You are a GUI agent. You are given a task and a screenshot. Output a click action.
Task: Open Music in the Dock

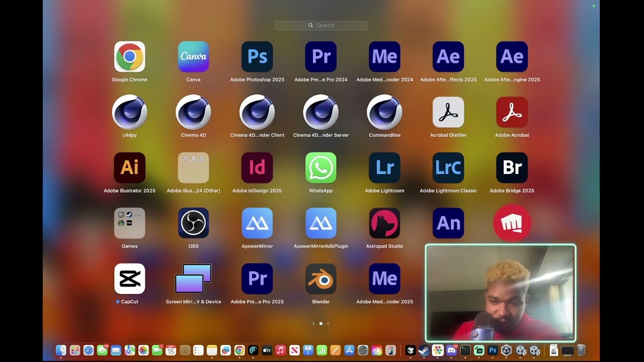click(281, 350)
